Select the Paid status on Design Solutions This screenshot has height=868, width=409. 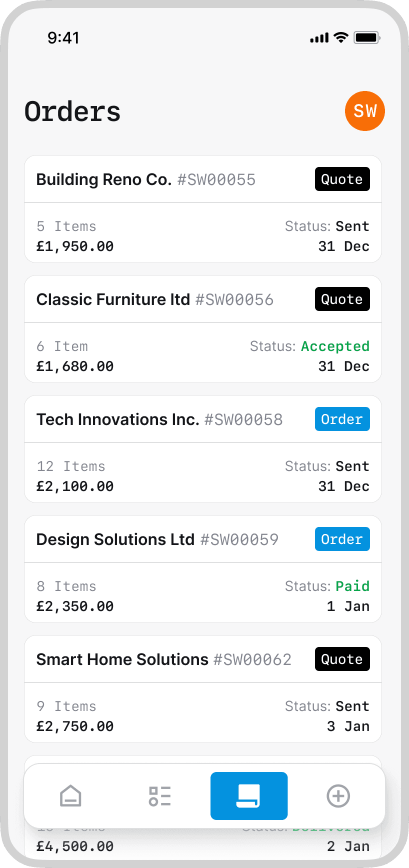(x=352, y=586)
